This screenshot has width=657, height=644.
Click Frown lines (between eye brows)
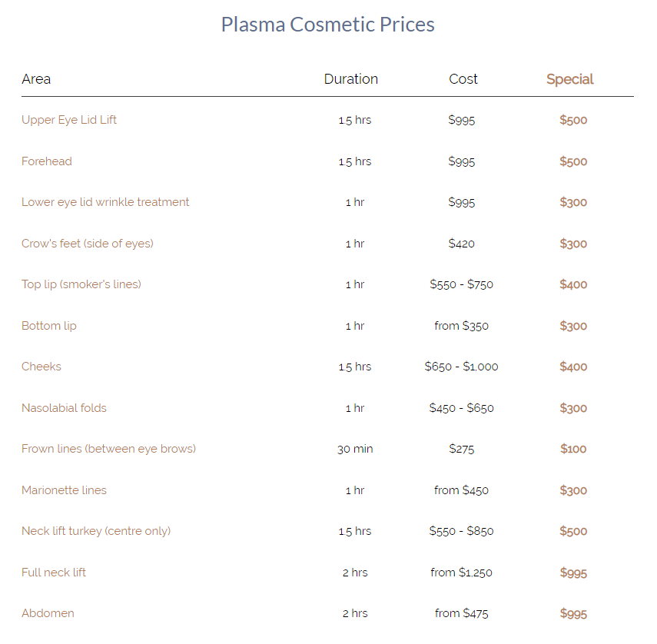tap(108, 449)
